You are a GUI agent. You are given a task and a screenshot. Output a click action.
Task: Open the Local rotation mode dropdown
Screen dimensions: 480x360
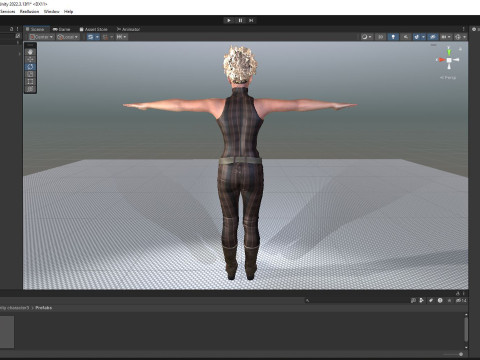[68, 37]
